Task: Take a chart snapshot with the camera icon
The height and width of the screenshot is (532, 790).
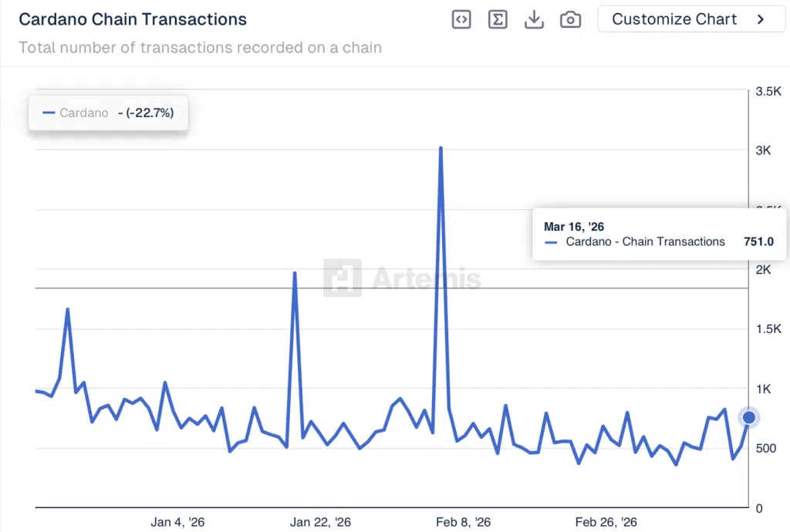Action: click(570, 19)
